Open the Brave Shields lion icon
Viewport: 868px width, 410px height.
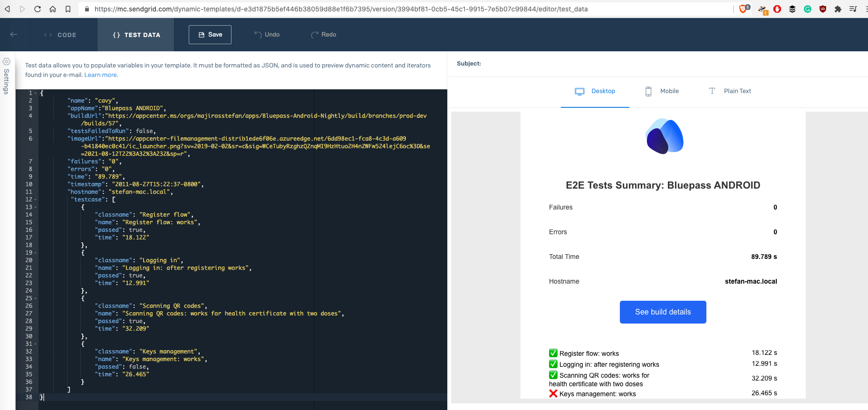[743, 9]
